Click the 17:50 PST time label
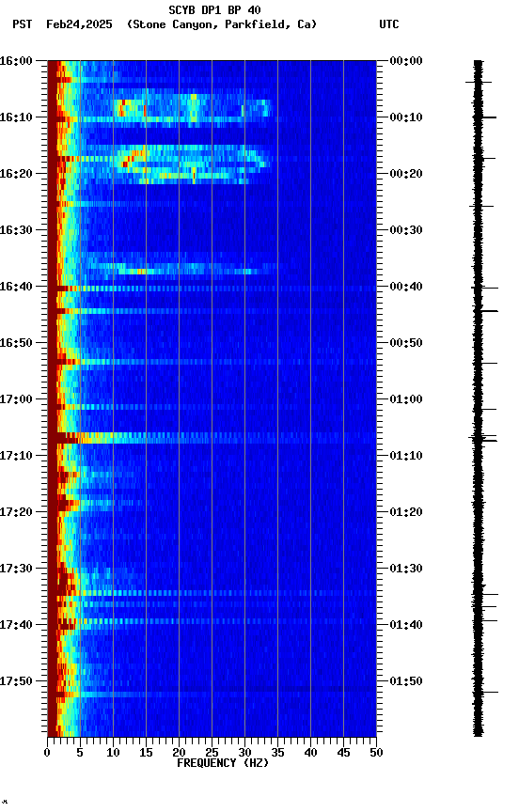 click(x=16, y=681)
